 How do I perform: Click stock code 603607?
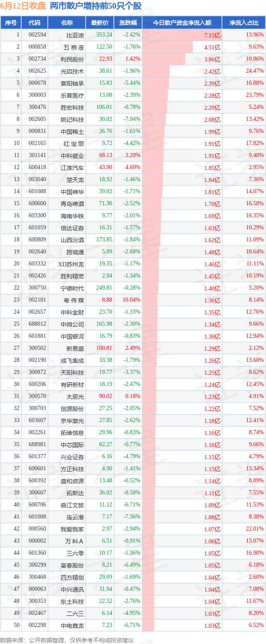pyautogui.click(x=38, y=420)
